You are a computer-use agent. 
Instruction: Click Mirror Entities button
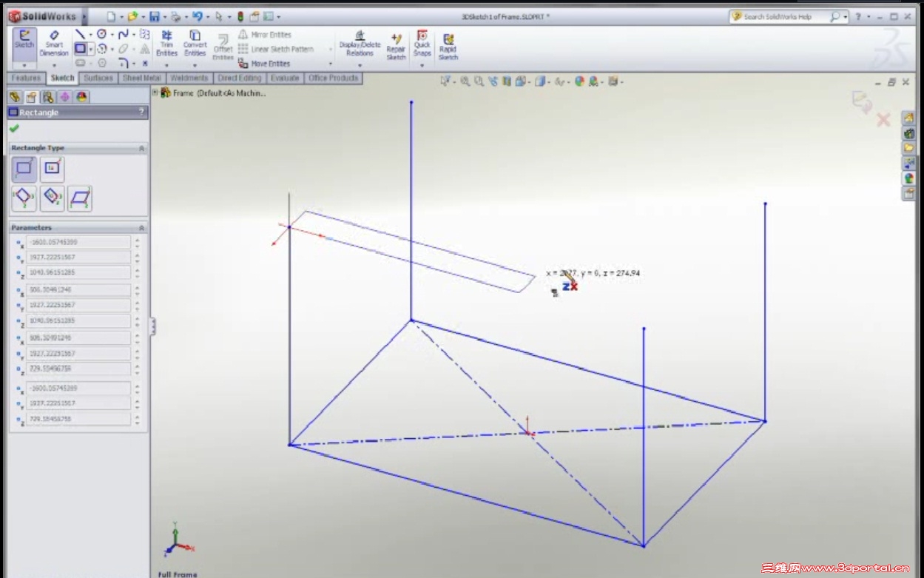(264, 35)
